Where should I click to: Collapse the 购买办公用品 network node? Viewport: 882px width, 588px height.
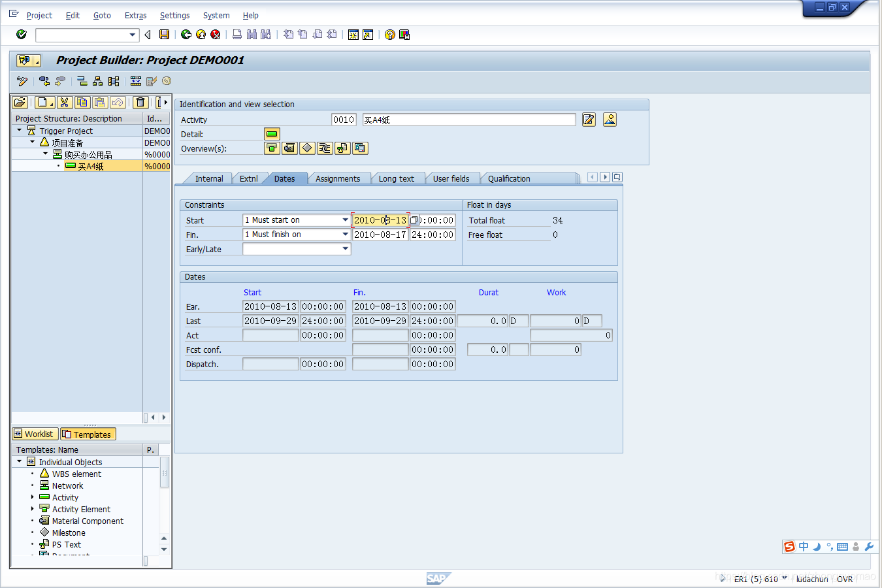(45, 154)
